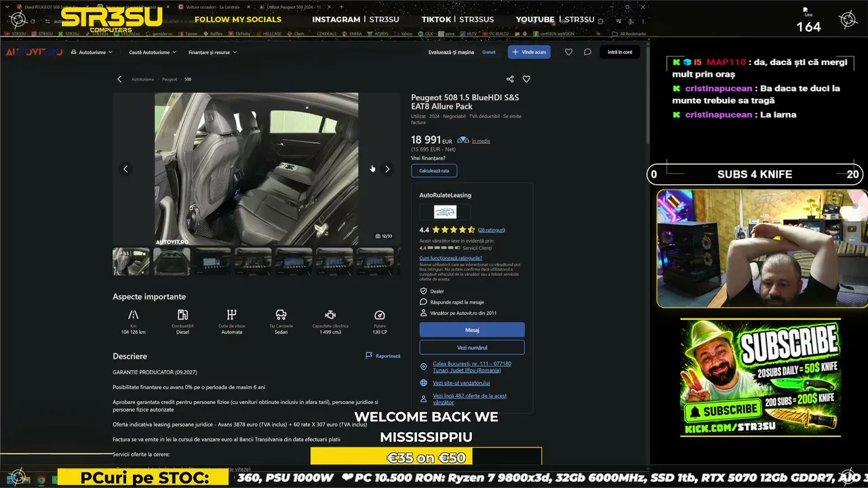Screen dimensions: 868x488
Task: Select the second gallery thumbnail
Action: (x=172, y=262)
